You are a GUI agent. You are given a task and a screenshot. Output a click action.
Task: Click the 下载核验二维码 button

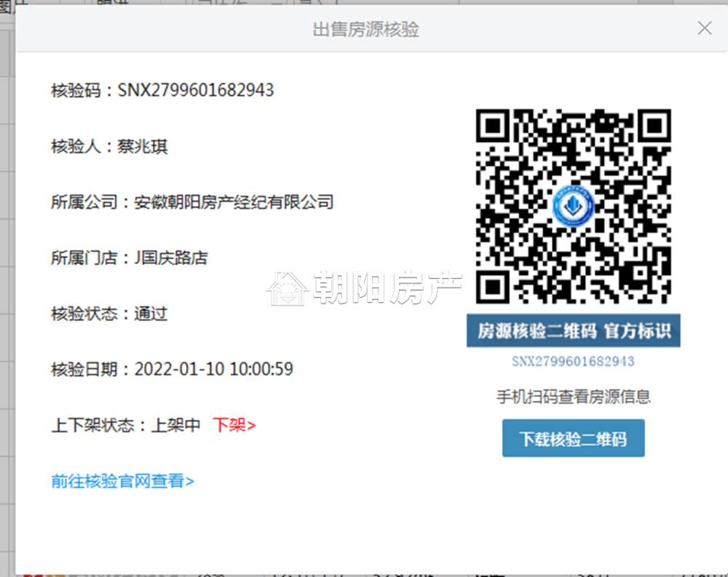pyautogui.click(x=573, y=438)
